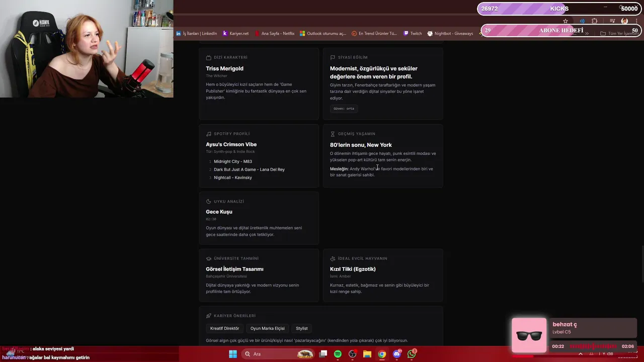The image size is (644, 362).
Task: Click The Witcher subtitle
Action: pos(216,76)
